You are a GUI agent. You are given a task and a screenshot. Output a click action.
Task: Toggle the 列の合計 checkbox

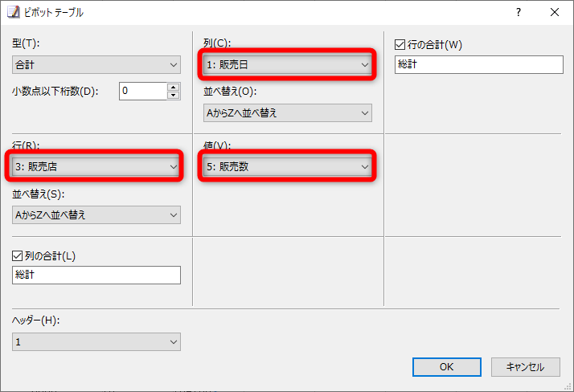click(x=18, y=255)
